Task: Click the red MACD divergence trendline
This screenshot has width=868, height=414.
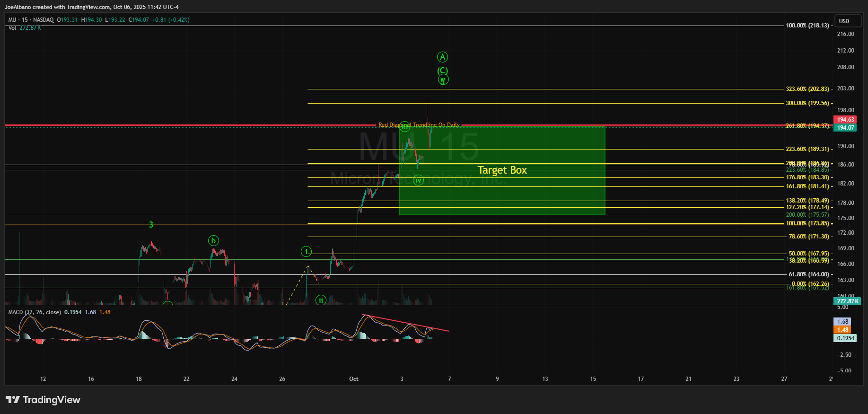Action: pos(405,323)
